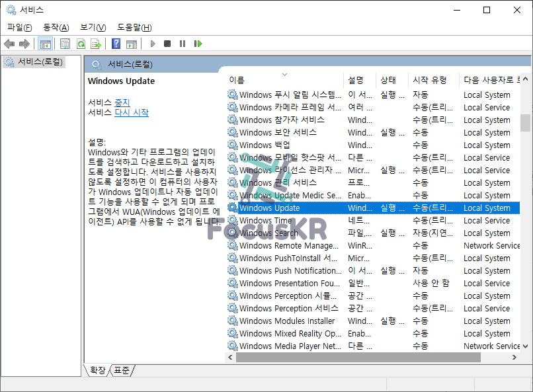Viewport: 533px width, 392px height.
Task: Click gear icon of Windows 참가자 서비스 row
Action: [233, 120]
